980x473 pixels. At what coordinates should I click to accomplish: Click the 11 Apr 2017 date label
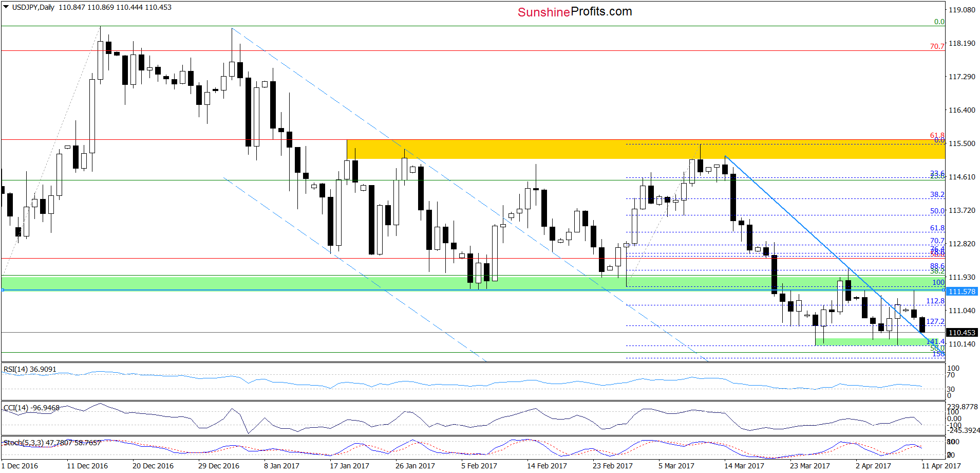coord(941,466)
